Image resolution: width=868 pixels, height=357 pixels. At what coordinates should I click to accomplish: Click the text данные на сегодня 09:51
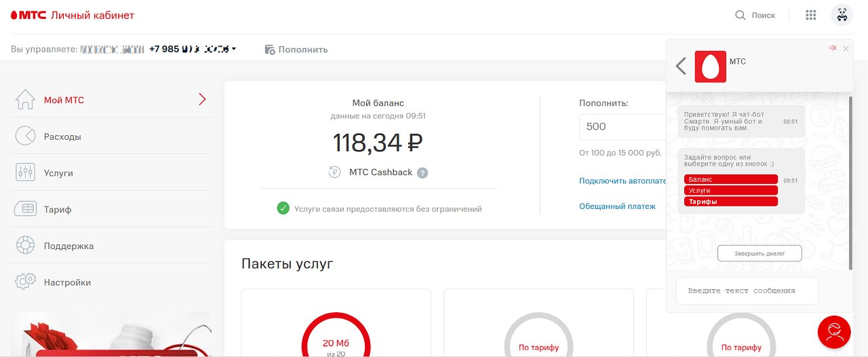[378, 116]
